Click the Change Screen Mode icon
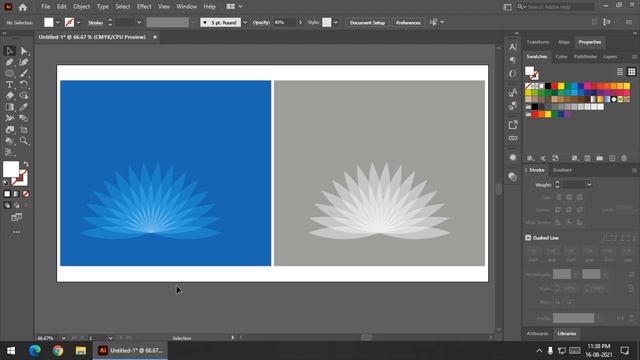 coord(16,217)
